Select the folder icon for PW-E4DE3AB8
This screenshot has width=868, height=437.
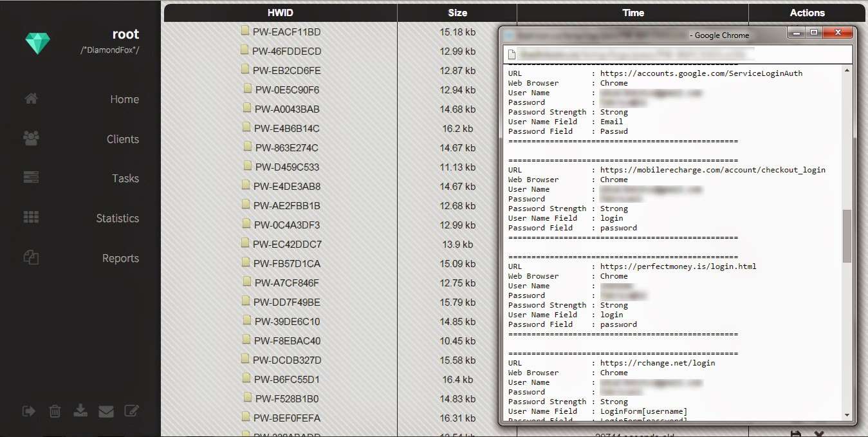(x=245, y=185)
